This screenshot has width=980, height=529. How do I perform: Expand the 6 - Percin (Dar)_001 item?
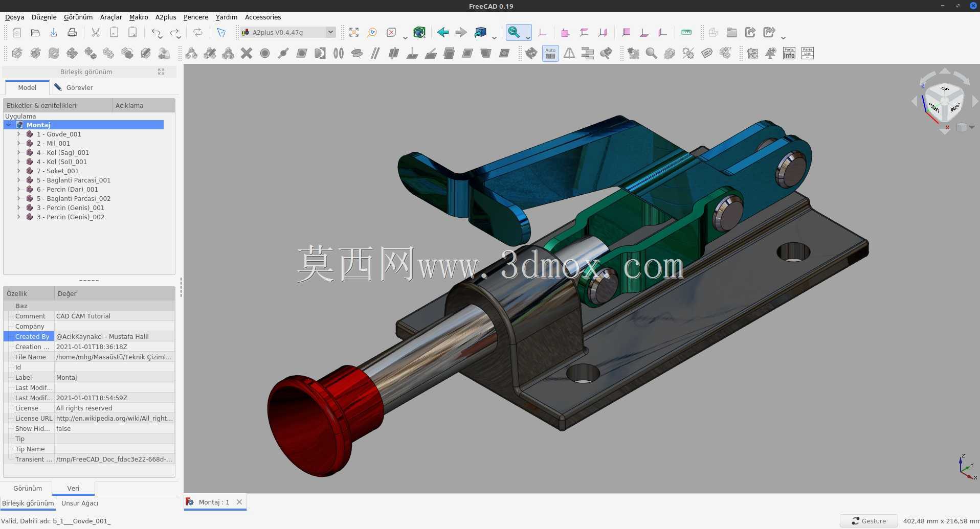pyautogui.click(x=19, y=189)
